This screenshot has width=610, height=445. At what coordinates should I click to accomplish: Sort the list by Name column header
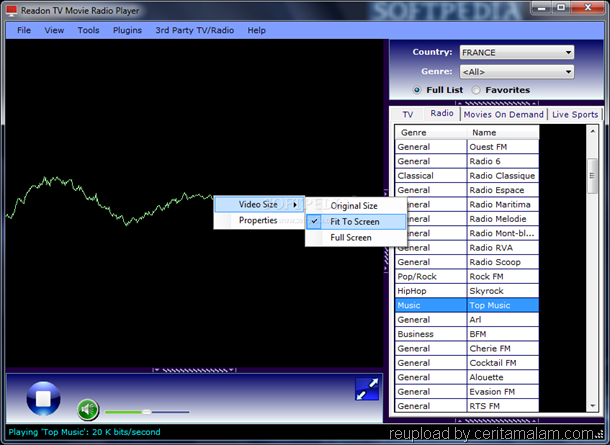coord(503,133)
